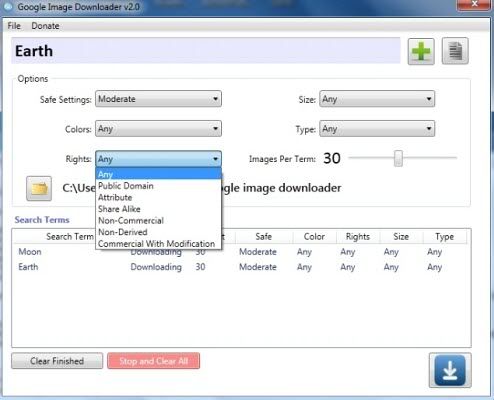Click the Stop and Clear All button
The width and height of the screenshot is (494, 400).
154,361
